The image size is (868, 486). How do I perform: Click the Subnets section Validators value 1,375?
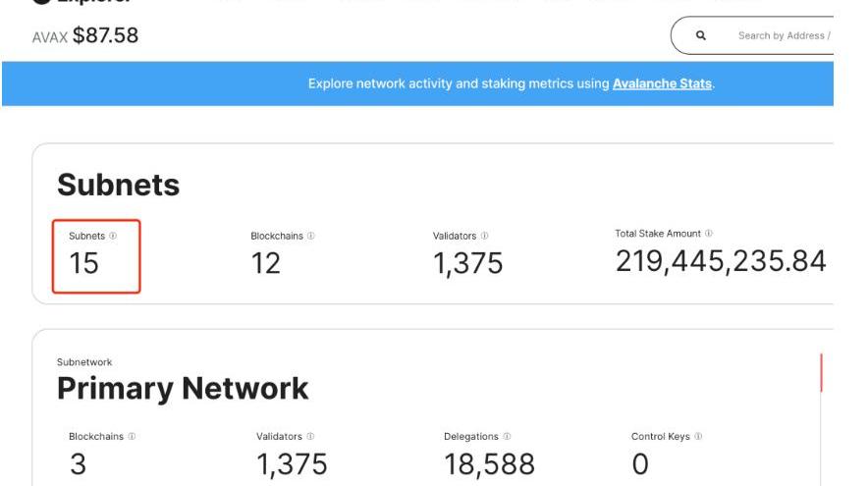point(467,264)
